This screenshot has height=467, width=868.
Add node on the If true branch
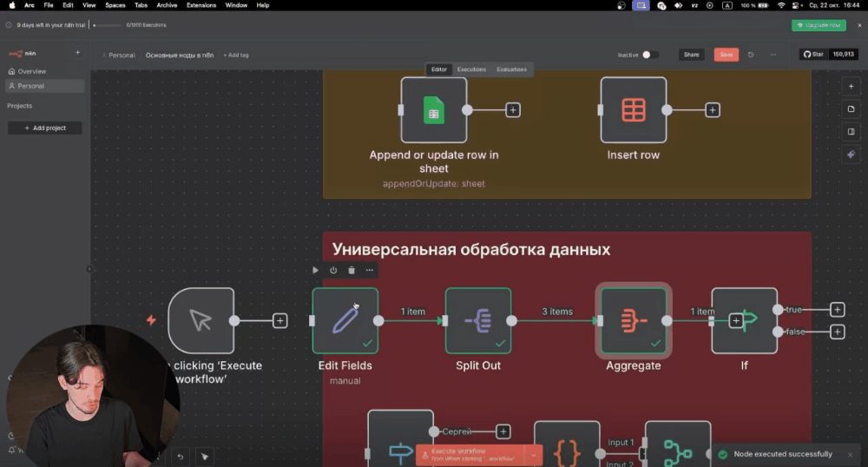click(837, 309)
